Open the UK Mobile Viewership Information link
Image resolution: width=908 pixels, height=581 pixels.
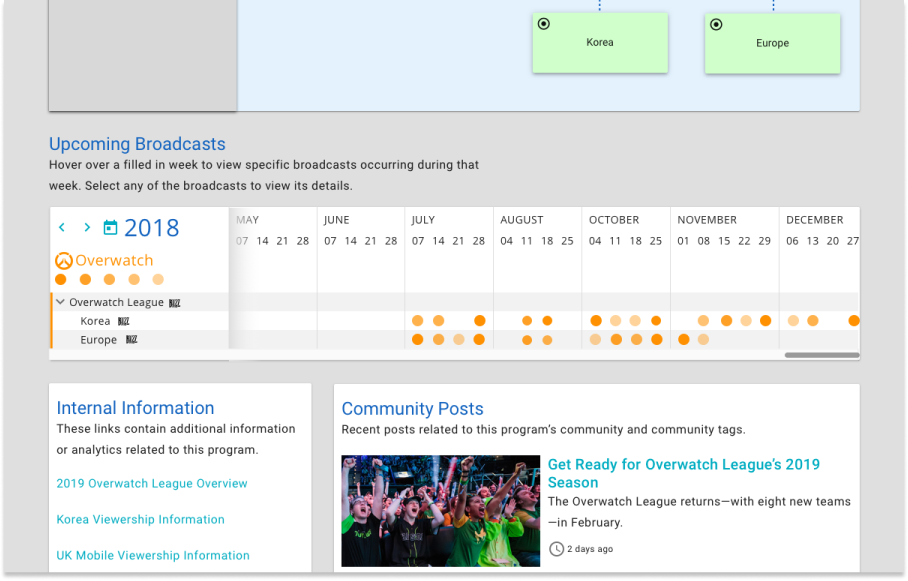(x=153, y=556)
